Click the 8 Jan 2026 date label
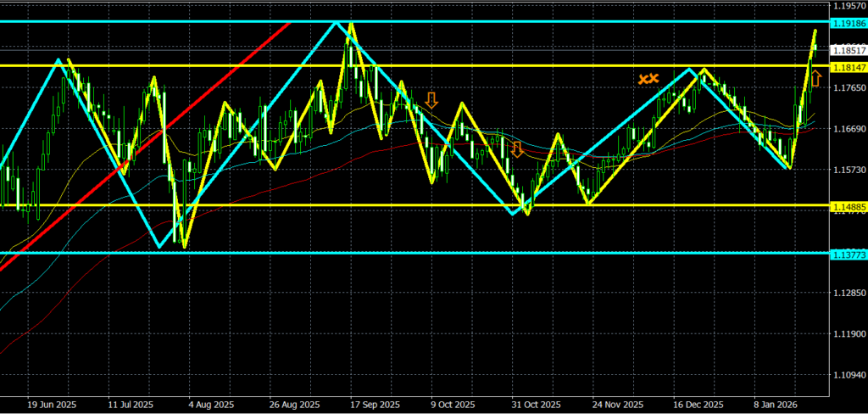The height and width of the screenshot is (414, 868). 774,405
